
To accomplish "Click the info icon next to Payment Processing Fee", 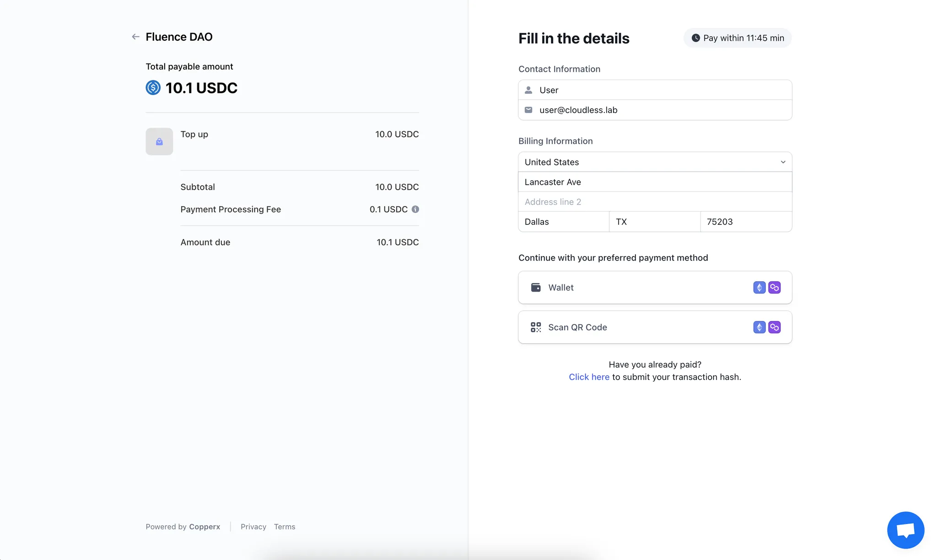I will [x=415, y=209].
